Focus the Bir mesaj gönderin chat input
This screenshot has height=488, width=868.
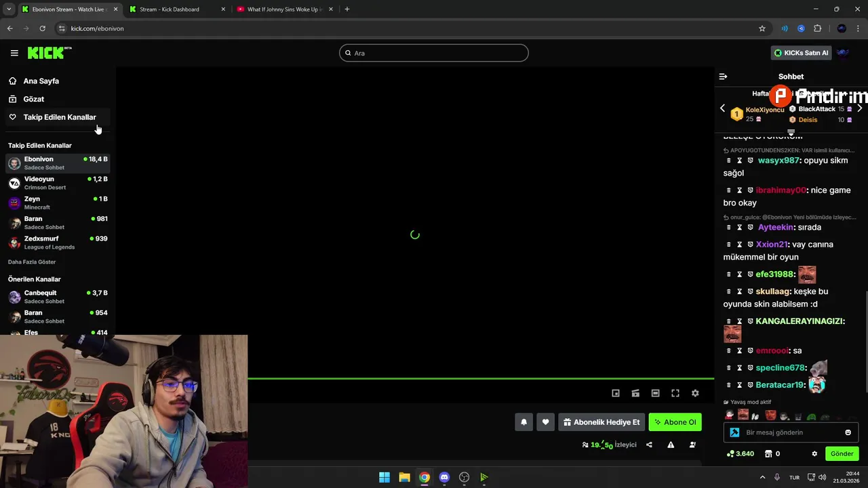(x=790, y=432)
